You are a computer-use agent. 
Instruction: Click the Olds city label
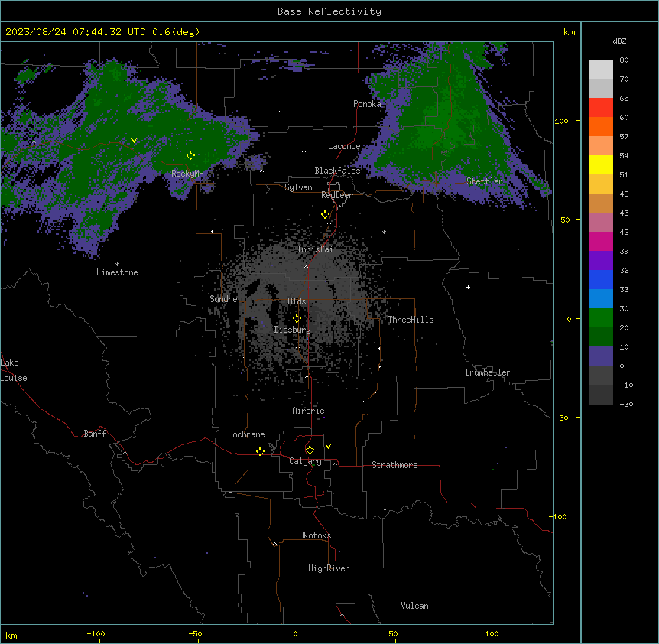pos(297,301)
